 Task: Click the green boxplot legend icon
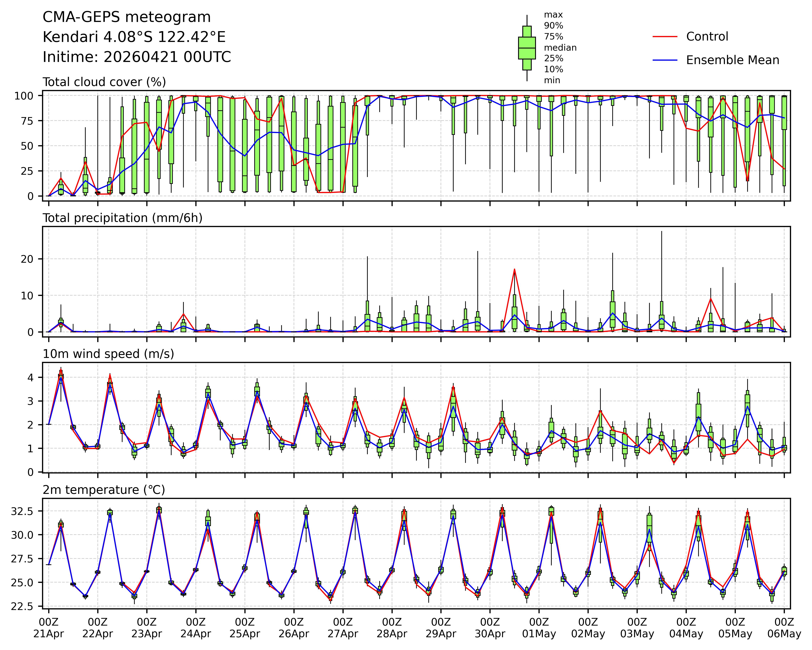pyautogui.click(x=527, y=48)
